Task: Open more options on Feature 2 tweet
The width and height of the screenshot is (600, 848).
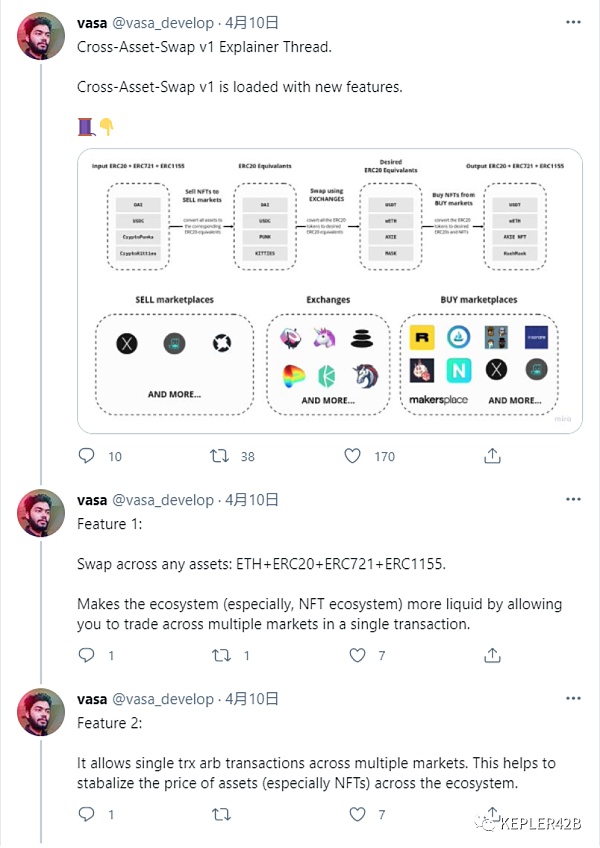Action: tap(571, 698)
